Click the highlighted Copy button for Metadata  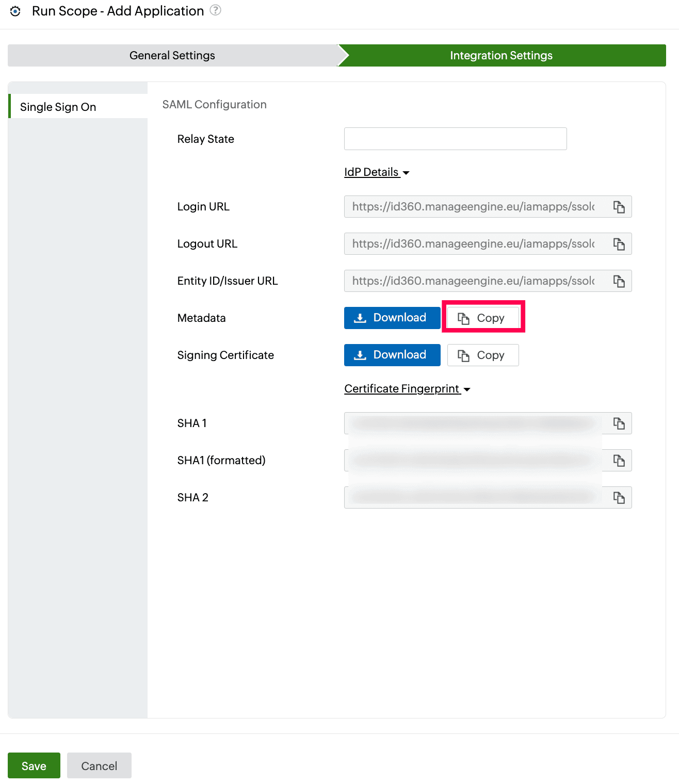[483, 317]
